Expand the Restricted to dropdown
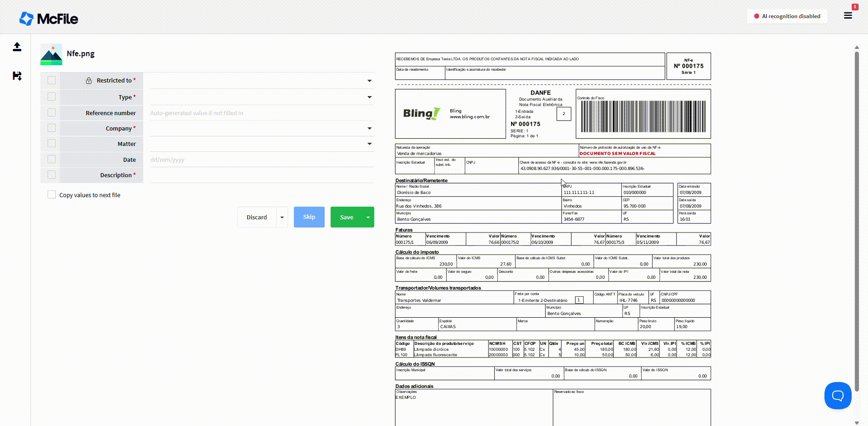Image resolution: width=868 pixels, height=426 pixels. [x=369, y=81]
